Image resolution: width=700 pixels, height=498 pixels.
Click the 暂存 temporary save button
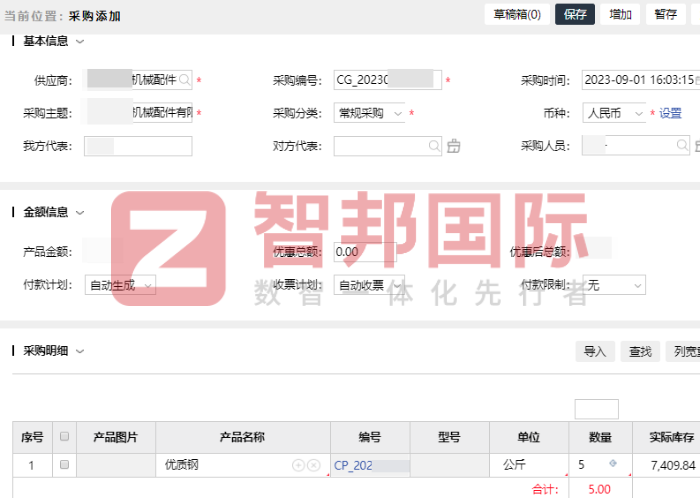[x=666, y=15]
